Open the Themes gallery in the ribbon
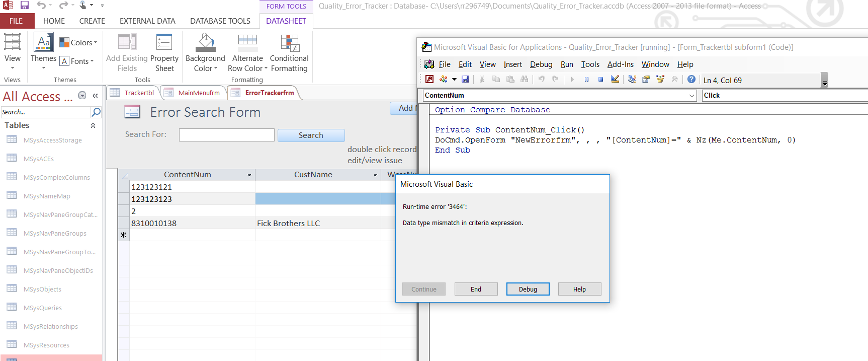Image resolution: width=868 pixels, height=361 pixels. pos(44,52)
